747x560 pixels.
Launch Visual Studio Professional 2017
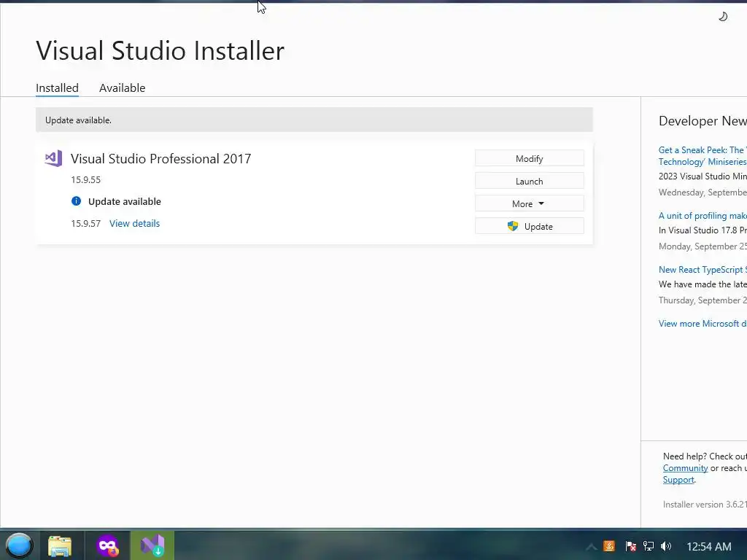530,181
